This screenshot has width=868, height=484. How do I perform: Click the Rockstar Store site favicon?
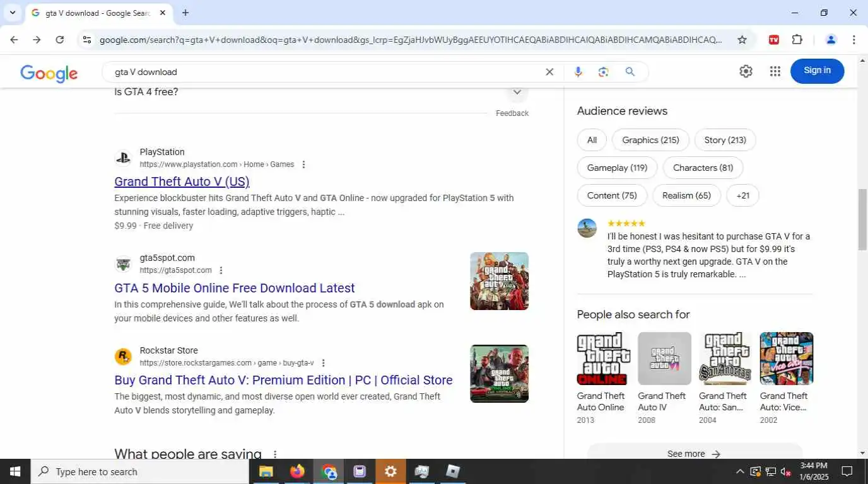point(123,357)
